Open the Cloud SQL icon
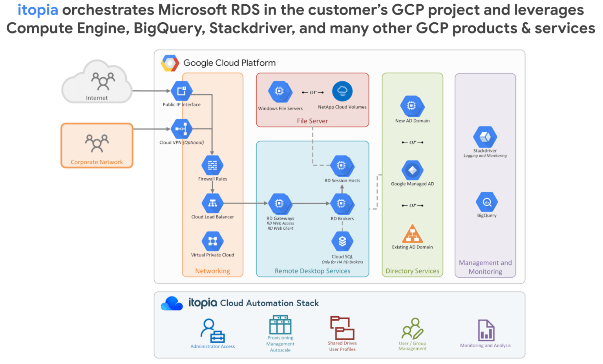This screenshot has height=364, width=603. coord(342,242)
